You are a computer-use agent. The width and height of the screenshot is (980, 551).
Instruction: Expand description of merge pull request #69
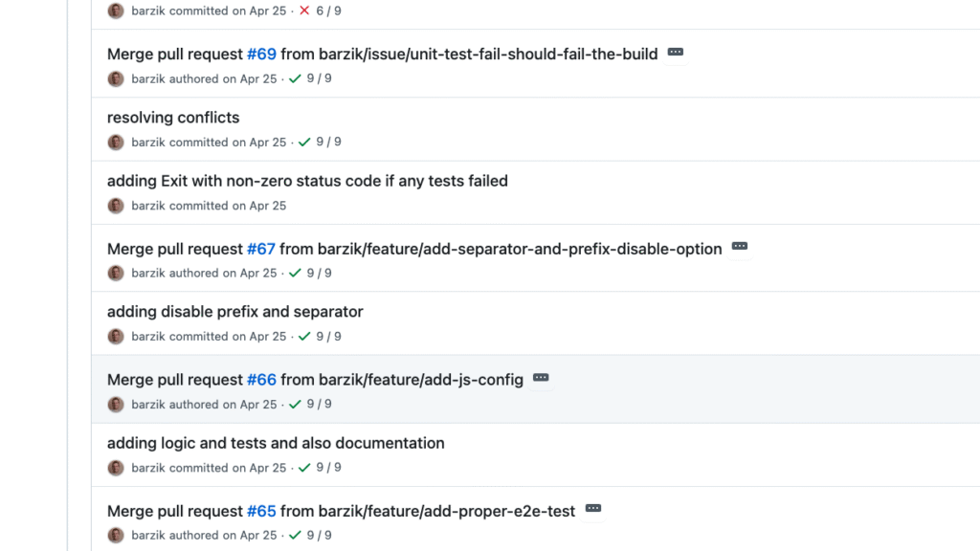point(676,54)
